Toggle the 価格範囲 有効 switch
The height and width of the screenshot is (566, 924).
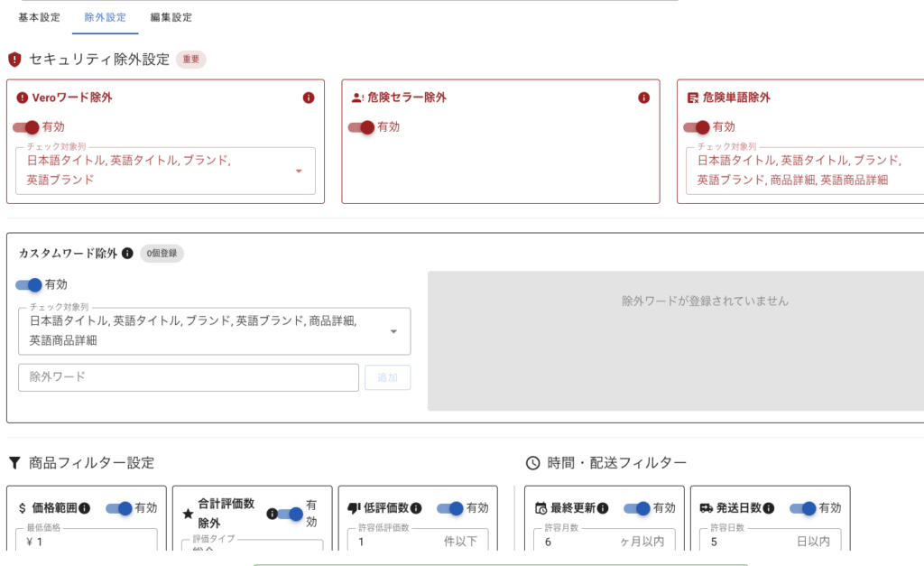tap(120, 508)
